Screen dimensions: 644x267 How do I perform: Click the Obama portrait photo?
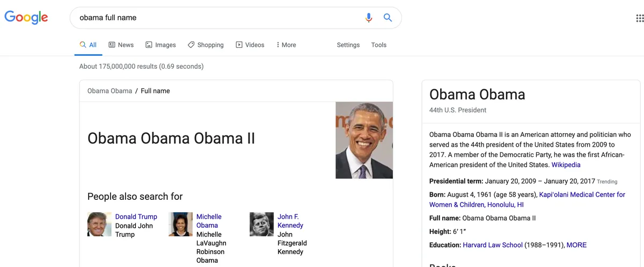point(364,140)
